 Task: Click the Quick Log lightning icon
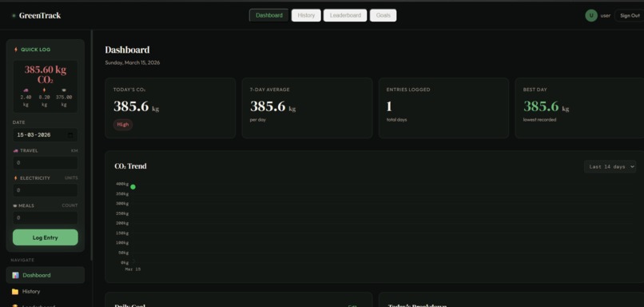tap(16, 50)
